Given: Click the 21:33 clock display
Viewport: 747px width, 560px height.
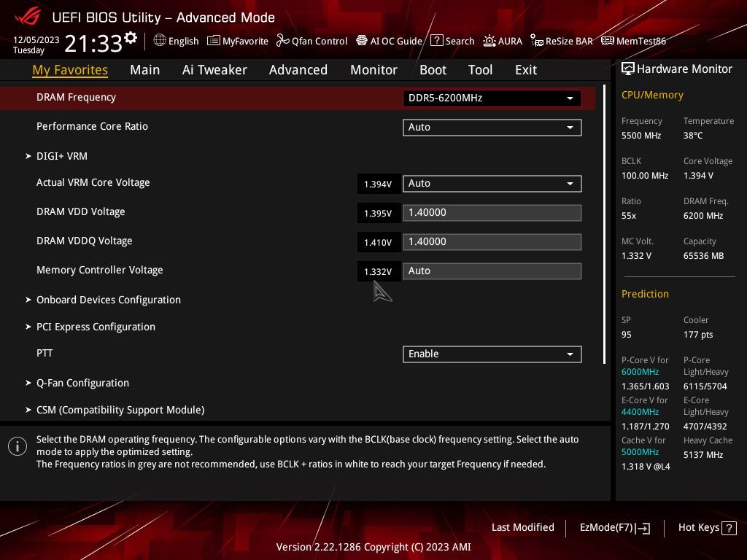Looking at the screenshot, I should (x=93, y=43).
